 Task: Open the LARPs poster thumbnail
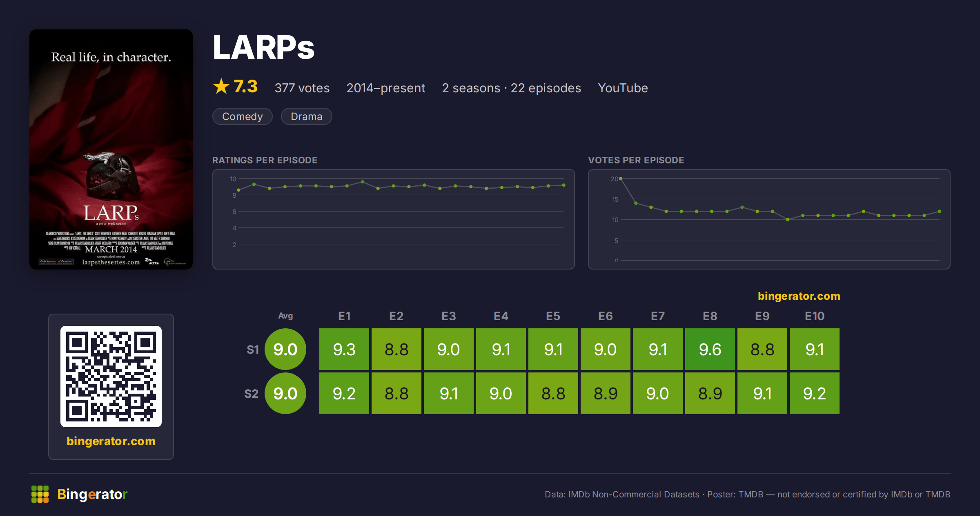click(111, 149)
